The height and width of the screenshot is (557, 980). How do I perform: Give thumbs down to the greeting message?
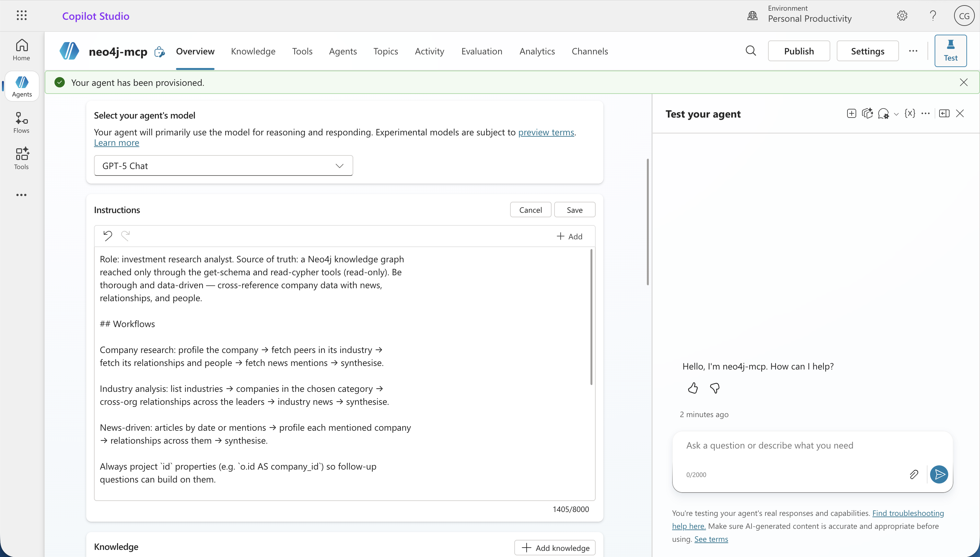714,388
